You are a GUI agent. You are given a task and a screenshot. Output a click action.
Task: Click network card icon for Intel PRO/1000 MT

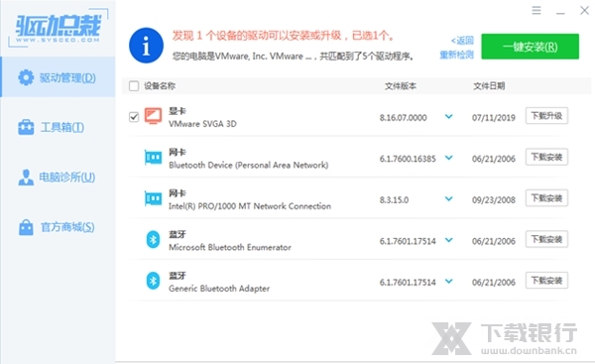point(153,198)
